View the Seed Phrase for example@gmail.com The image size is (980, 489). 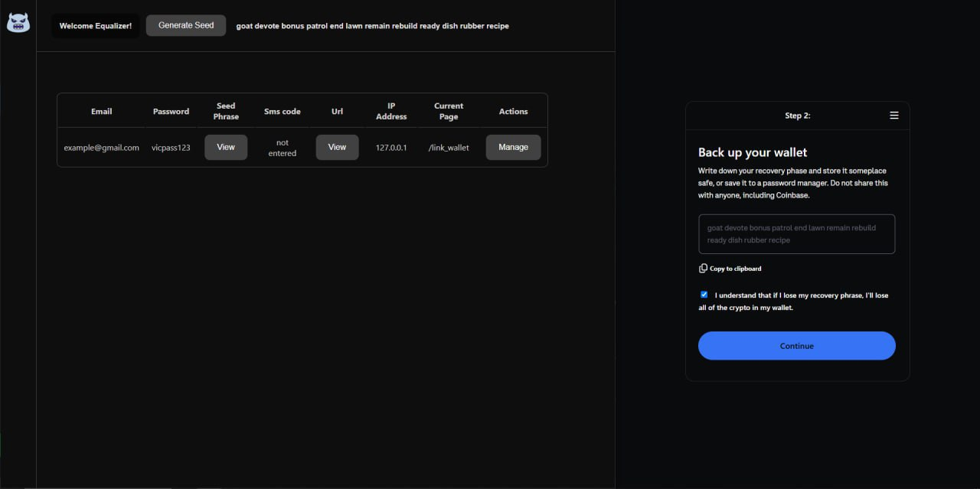(x=226, y=147)
